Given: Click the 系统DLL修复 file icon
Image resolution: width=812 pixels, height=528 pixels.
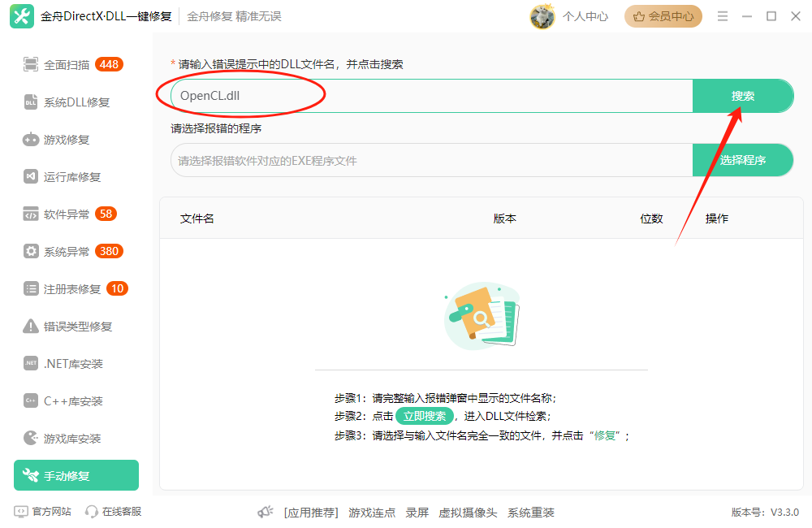Looking at the screenshot, I should (31, 102).
